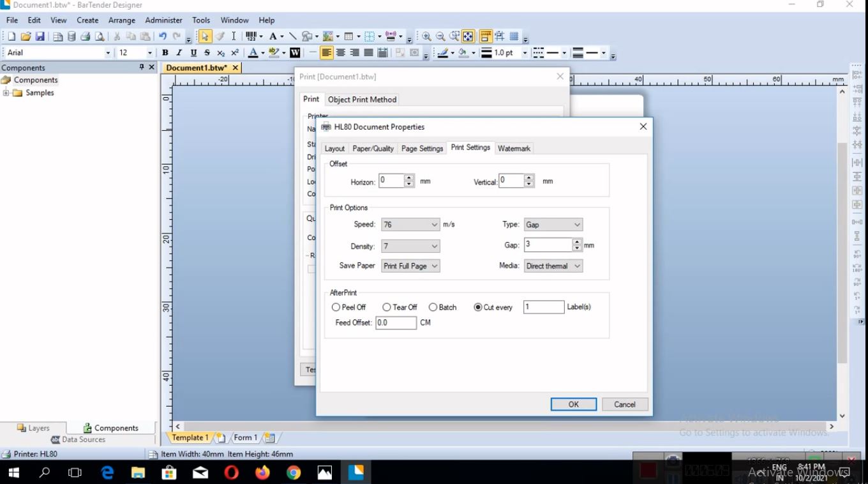868x484 pixels.
Task: Open the Arial font name dropdown
Action: [x=108, y=53]
